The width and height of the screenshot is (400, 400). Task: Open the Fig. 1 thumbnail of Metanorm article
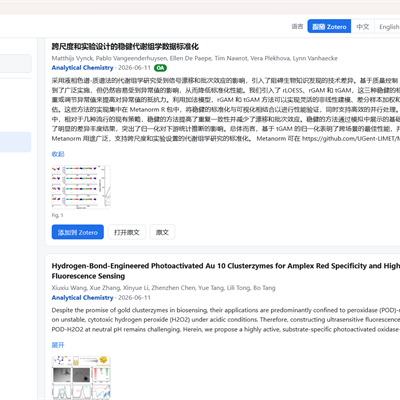[x=81, y=187]
